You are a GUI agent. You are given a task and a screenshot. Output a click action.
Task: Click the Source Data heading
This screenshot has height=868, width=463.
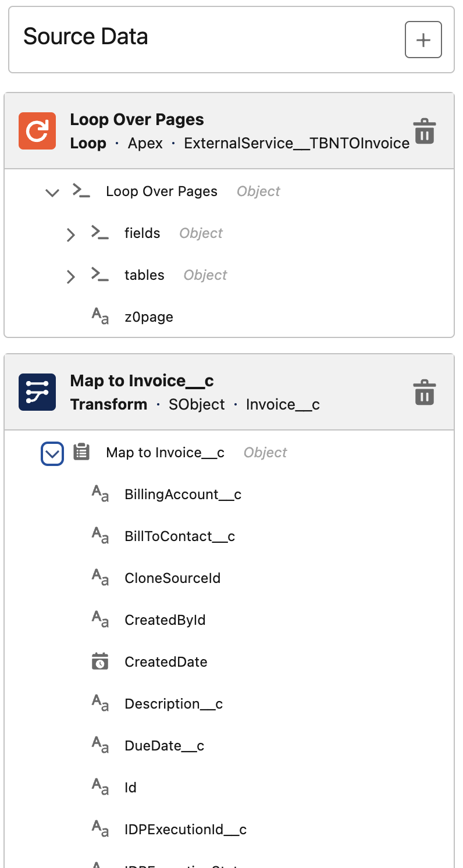click(86, 37)
